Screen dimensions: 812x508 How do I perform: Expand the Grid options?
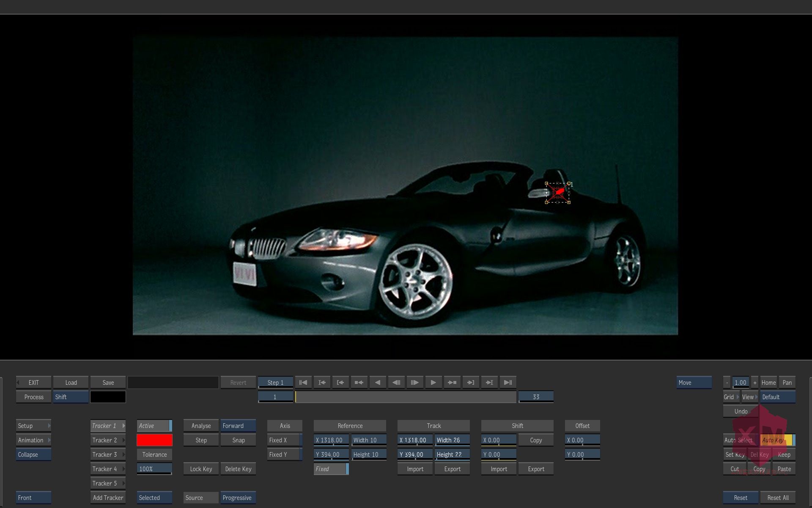point(731,397)
